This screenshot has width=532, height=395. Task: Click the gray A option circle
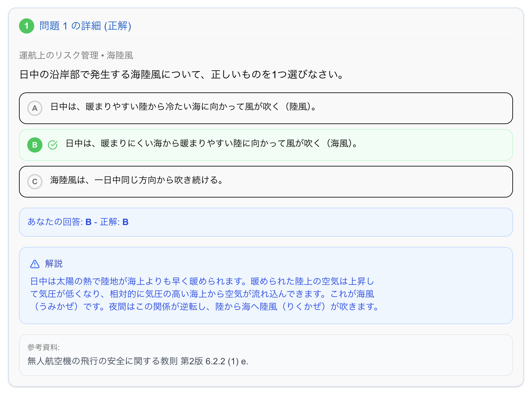point(35,108)
